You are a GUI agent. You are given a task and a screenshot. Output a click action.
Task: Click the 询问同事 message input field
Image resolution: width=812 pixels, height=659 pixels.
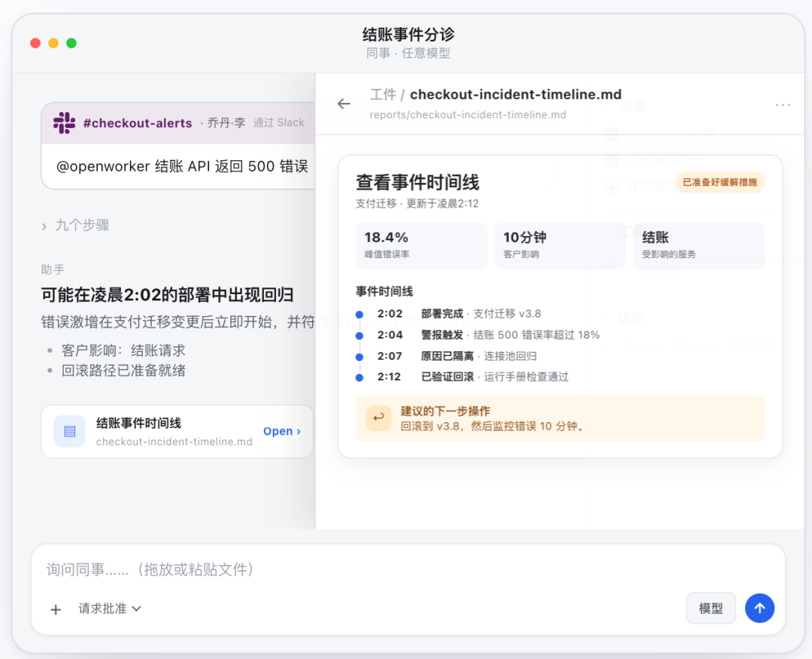(x=408, y=570)
